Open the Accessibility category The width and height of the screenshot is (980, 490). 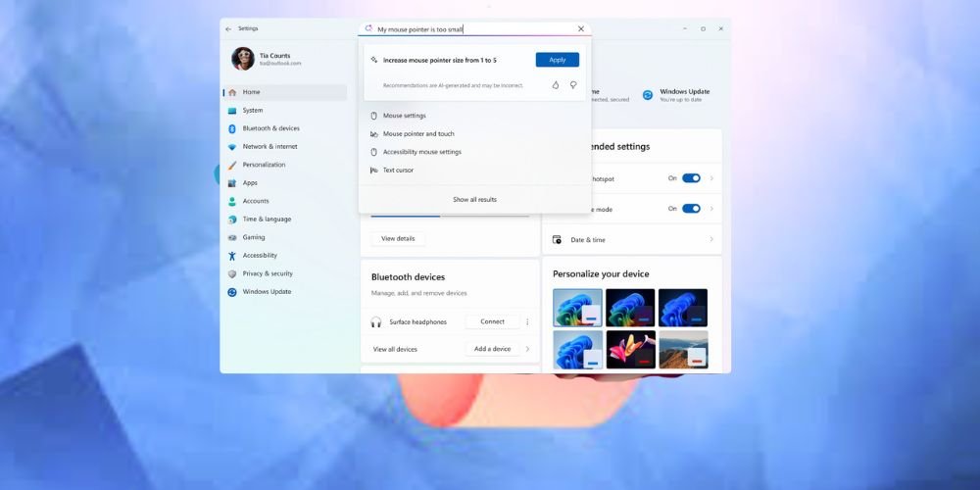pyautogui.click(x=285, y=255)
